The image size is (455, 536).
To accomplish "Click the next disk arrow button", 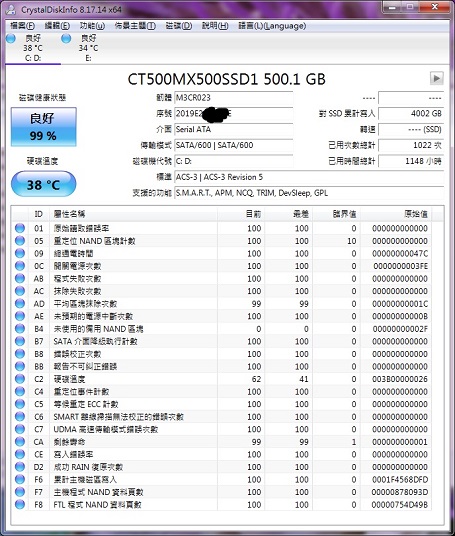I will click(x=437, y=78).
